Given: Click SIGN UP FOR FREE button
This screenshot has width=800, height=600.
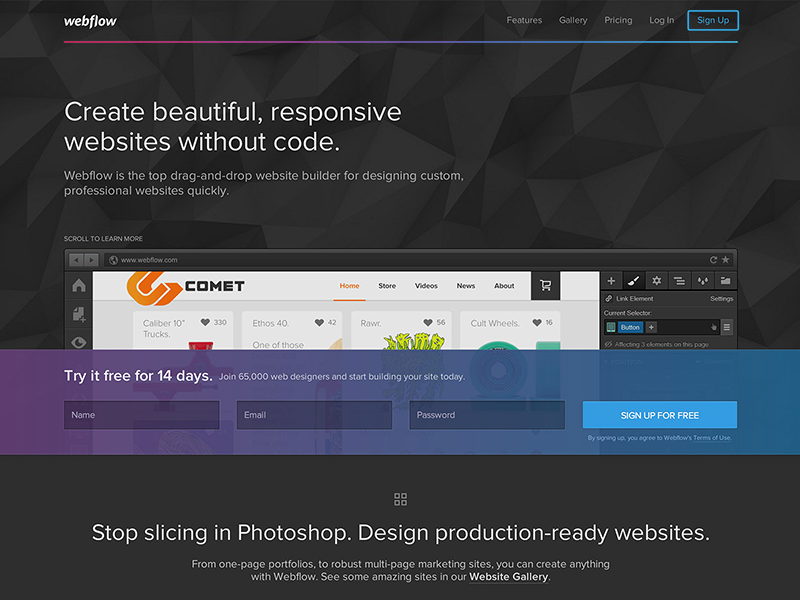Looking at the screenshot, I should 660,415.
